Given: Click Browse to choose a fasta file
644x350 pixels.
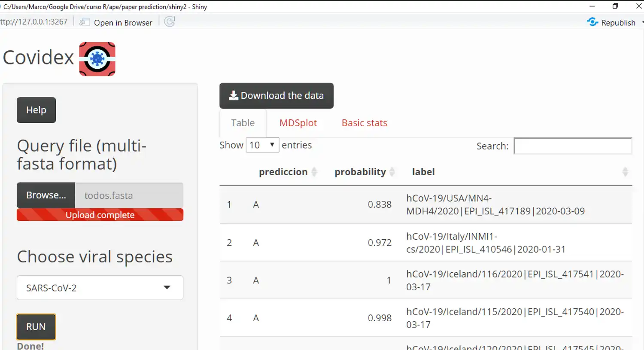Looking at the screenshot, I should [46, 195].
